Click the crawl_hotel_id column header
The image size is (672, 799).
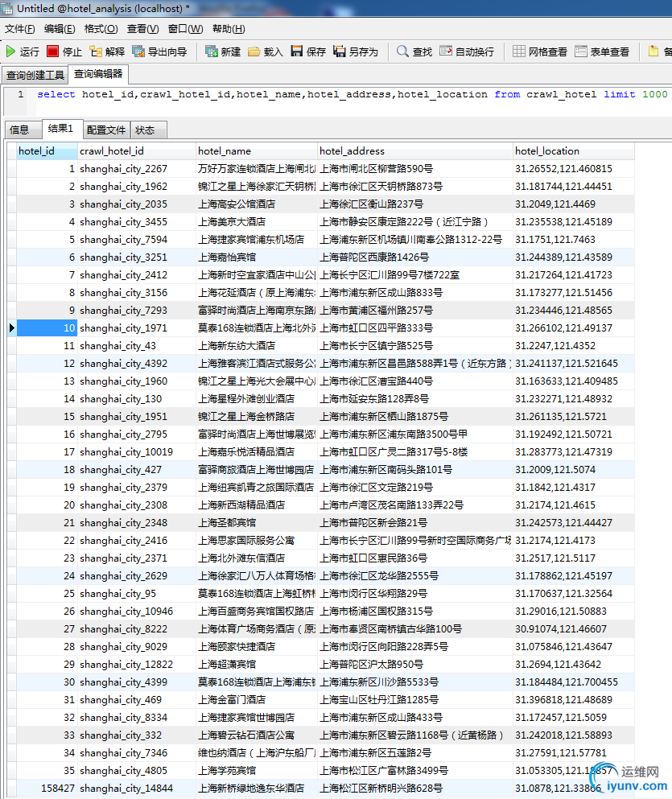click(137, 150)
